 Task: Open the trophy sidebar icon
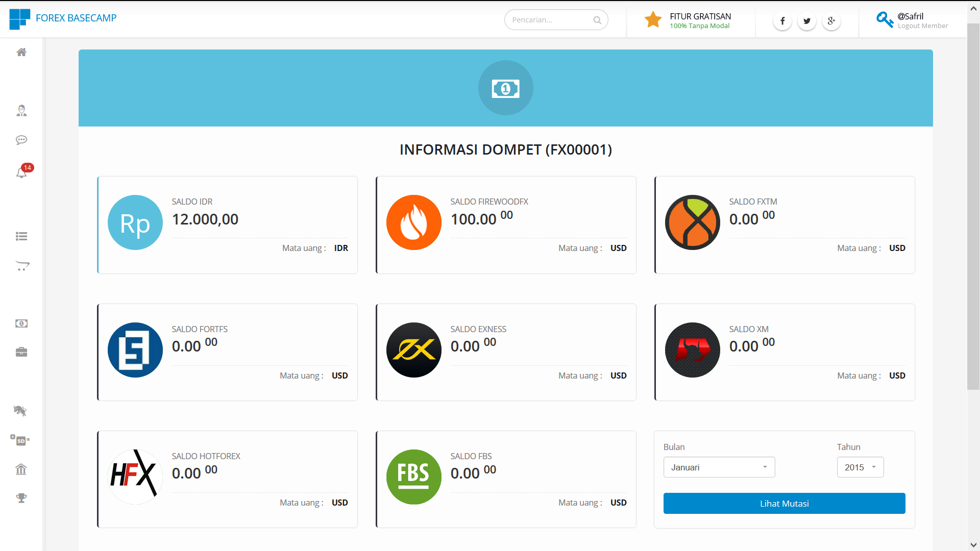click(21, 498)
